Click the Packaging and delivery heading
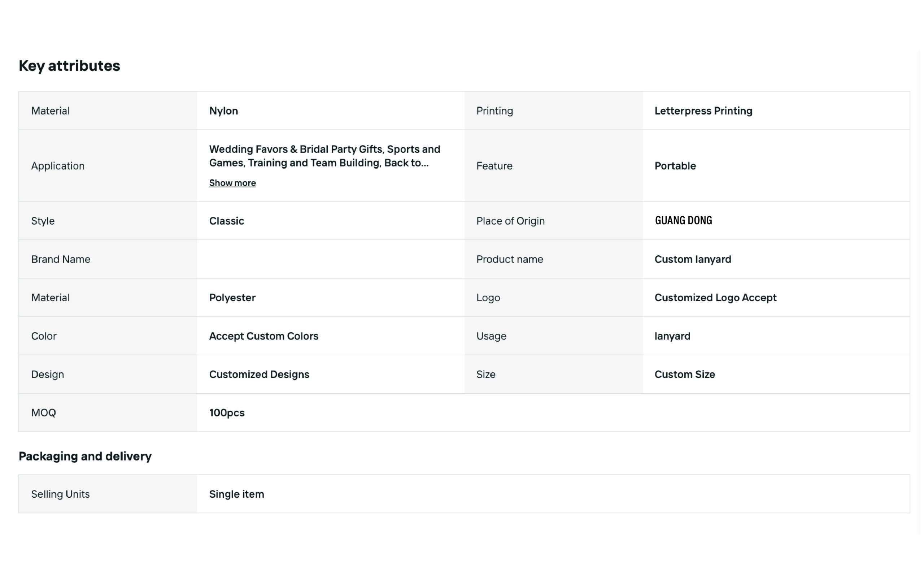This screenshot has width=924, height=584. click(85, 456)
